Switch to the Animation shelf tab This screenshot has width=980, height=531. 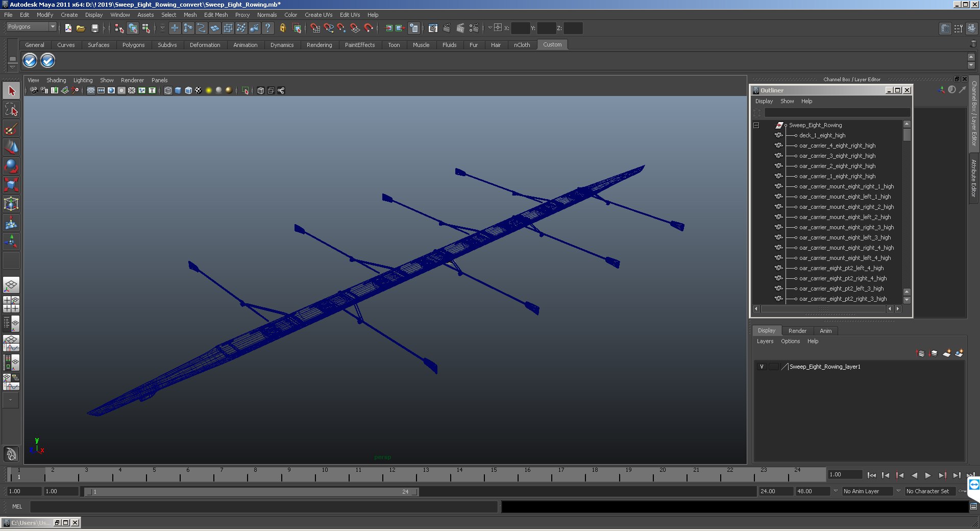[x=245, y=45]
